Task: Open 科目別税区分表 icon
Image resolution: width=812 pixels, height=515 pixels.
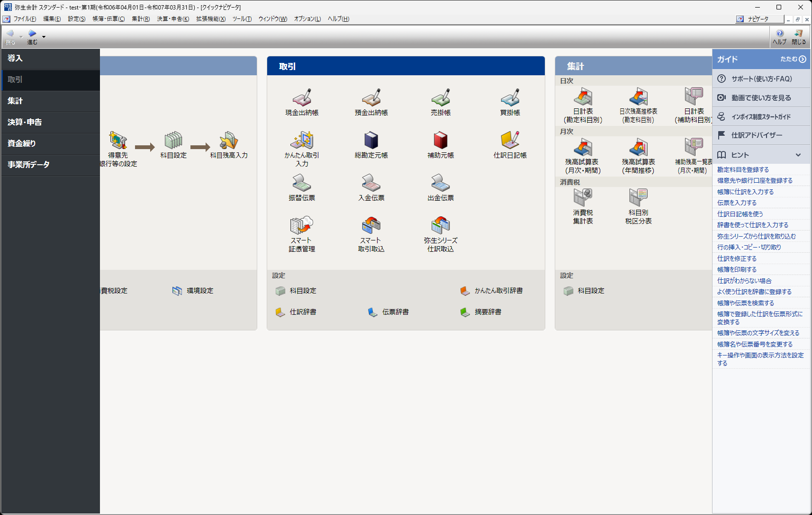Action: tap(639, 198)
